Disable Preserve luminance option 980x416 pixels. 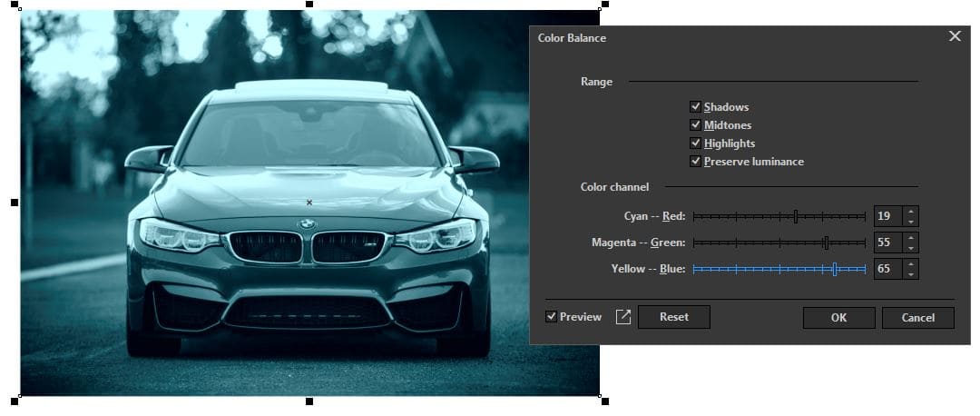pos(695,162)
